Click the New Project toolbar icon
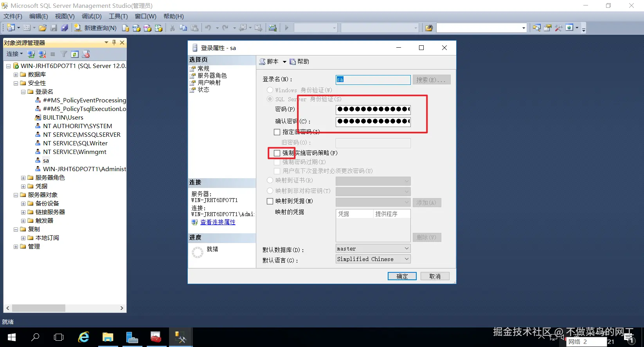644x347 pixels. pos(11,28)
